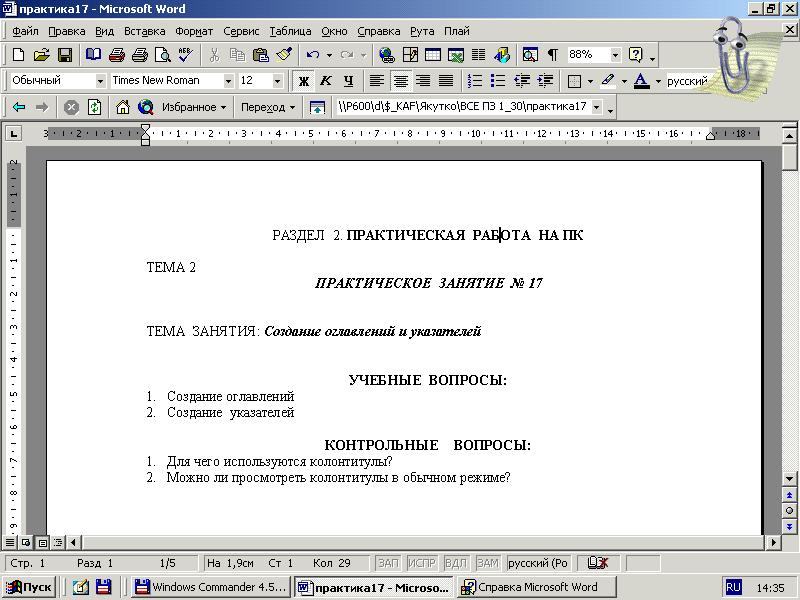Refresh current page on Web toolbar
Viewport: 800px width, 600px height.
coord(94,107)
